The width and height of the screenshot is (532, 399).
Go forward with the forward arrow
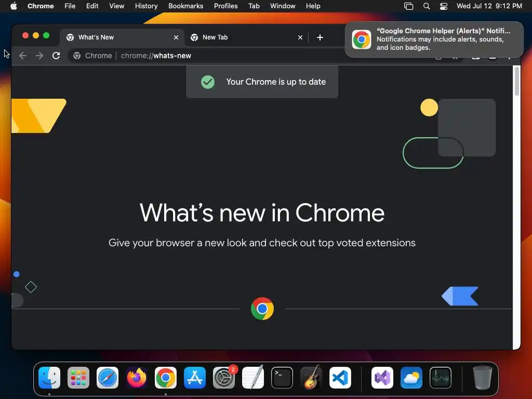tap(39, 56)
